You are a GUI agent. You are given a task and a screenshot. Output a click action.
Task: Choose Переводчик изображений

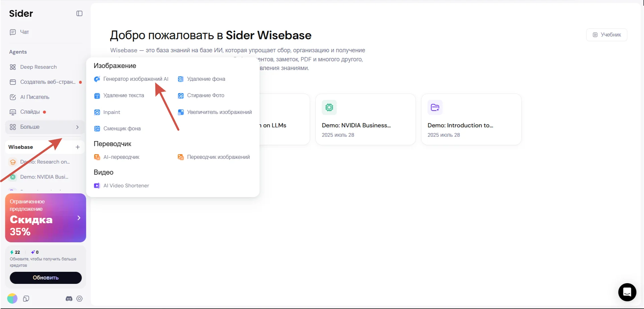[214, 157]
